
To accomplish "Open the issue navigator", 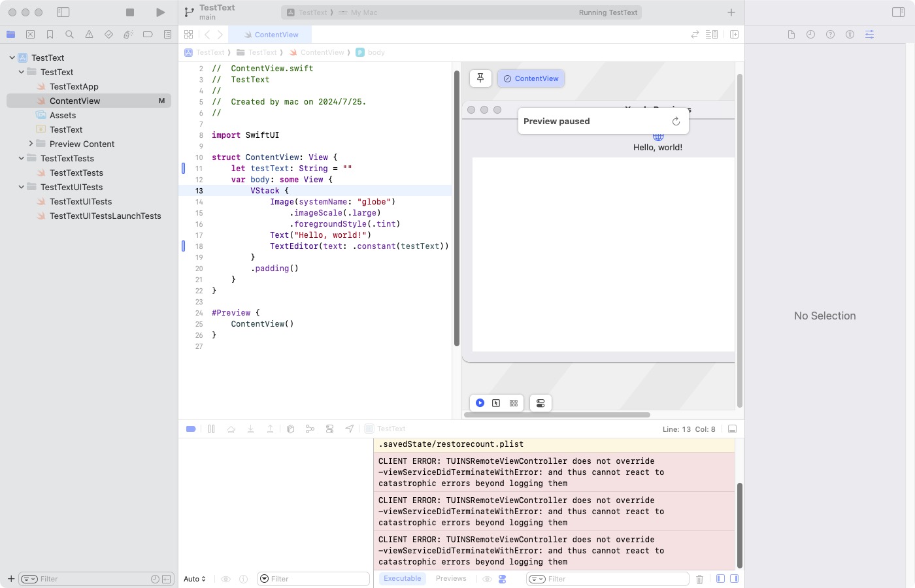I will click(89, 35).
